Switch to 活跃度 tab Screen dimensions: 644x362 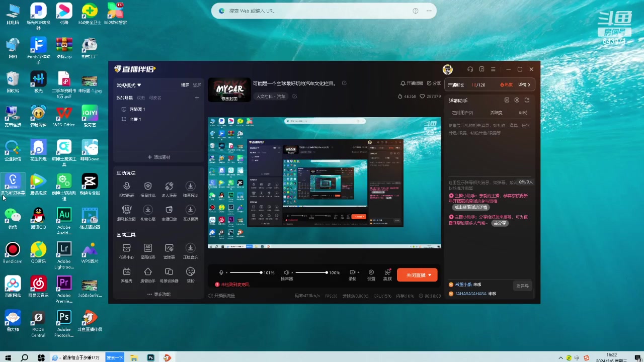coord(496,113)
